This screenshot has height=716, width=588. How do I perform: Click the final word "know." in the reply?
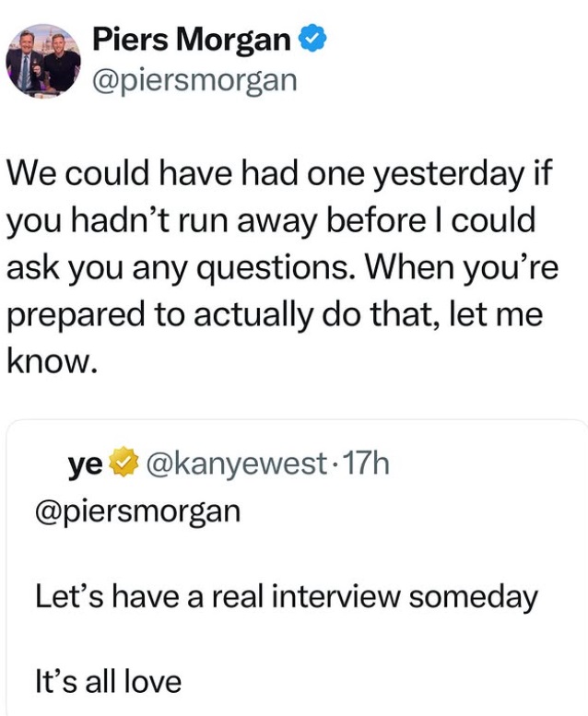(52, 361)
